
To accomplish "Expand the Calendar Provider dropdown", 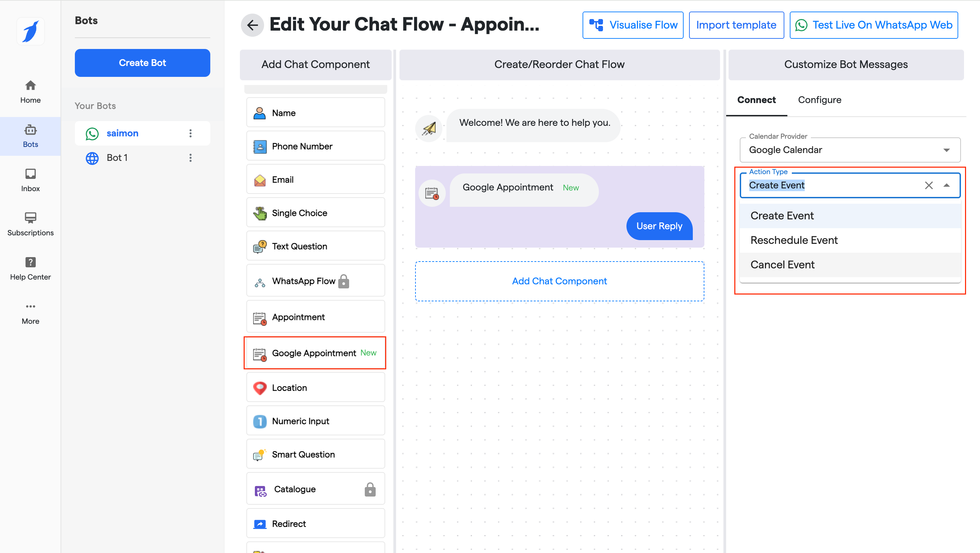I will (x=946, y=150).
